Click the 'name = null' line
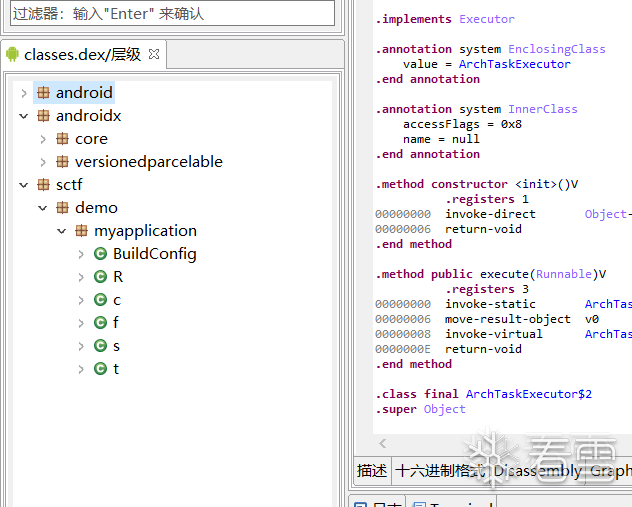Screen dimensions: 632x507 tap(441, 139)
